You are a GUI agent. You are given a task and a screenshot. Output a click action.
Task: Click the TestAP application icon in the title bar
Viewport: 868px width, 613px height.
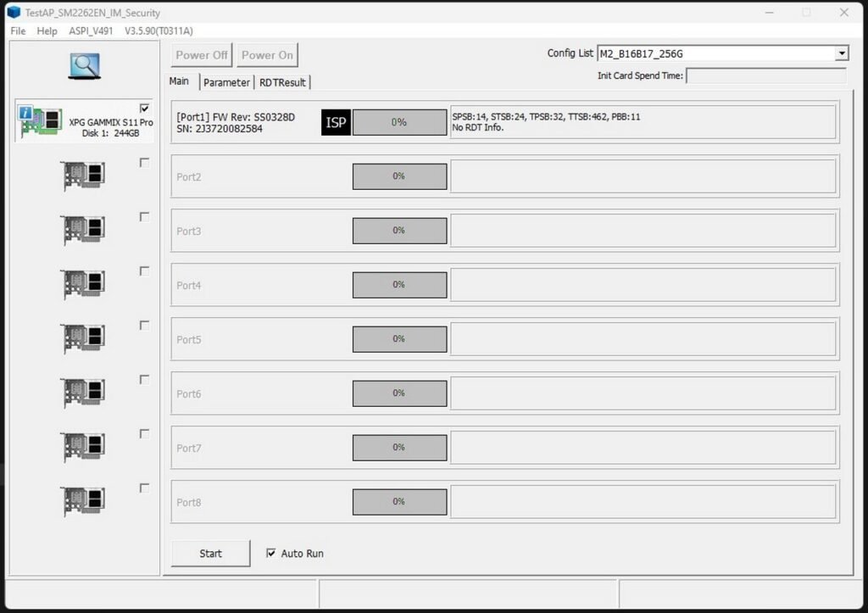pyautogui.click(x=12, y=12)
